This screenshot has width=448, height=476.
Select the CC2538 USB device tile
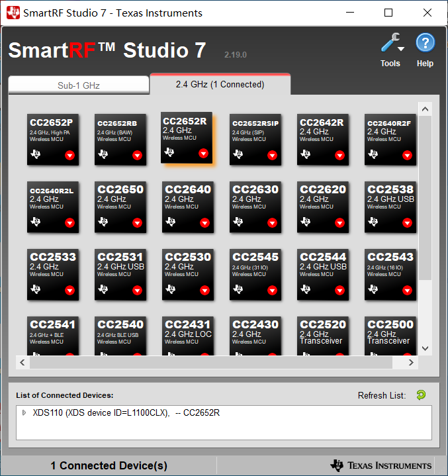pos(390,207)
